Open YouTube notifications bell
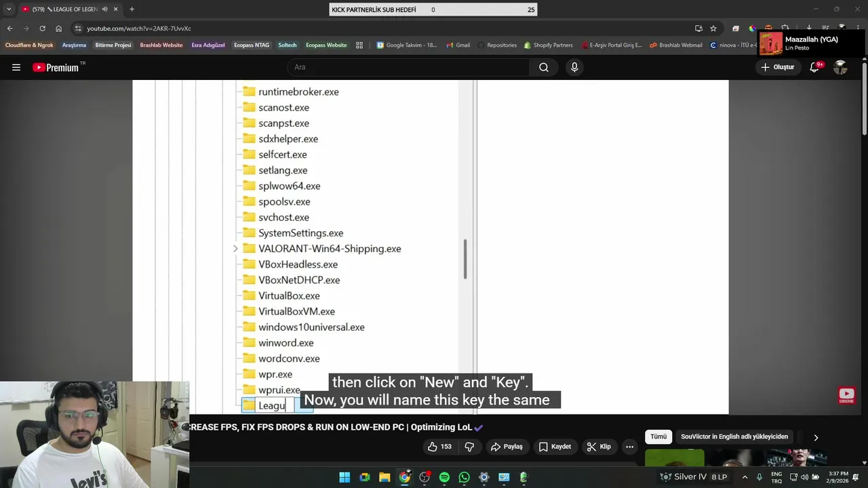868x488 pixels. (x=815, y=67)
